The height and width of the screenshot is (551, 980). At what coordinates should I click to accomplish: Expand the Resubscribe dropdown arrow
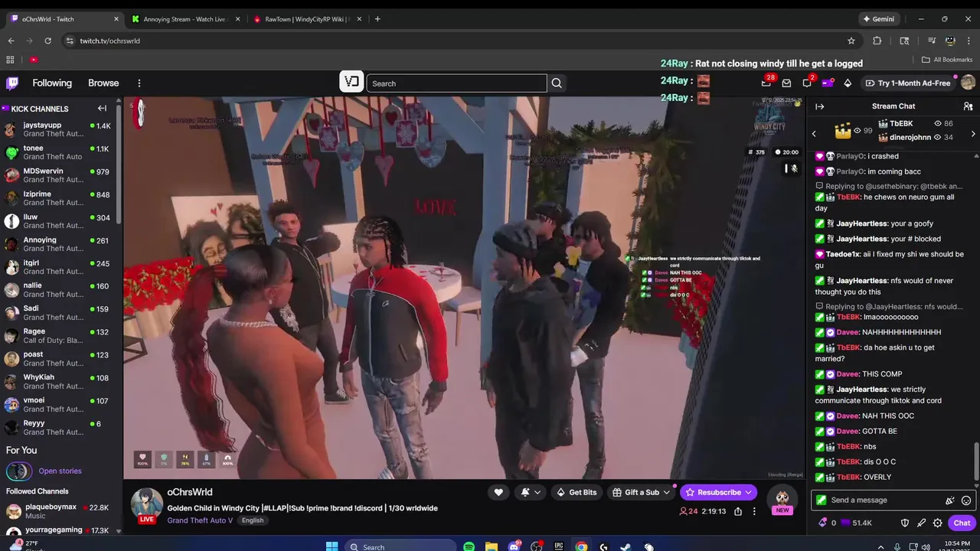[x=748, y=492]
